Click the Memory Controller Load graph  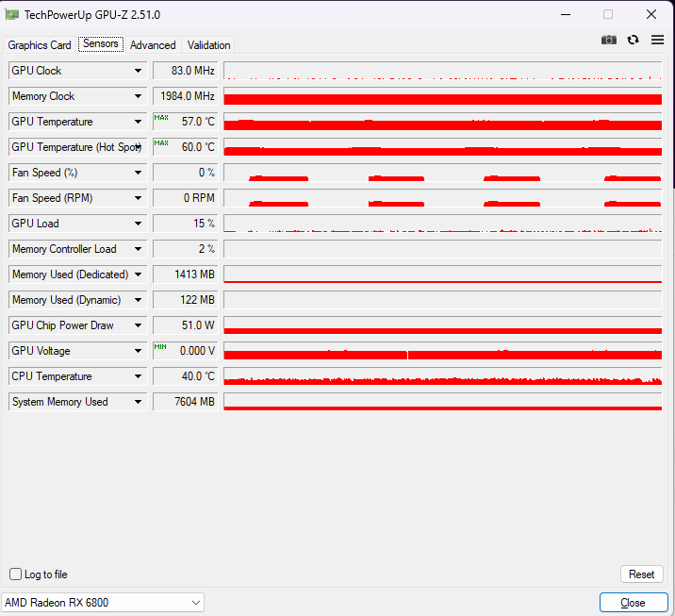[442, 248]
